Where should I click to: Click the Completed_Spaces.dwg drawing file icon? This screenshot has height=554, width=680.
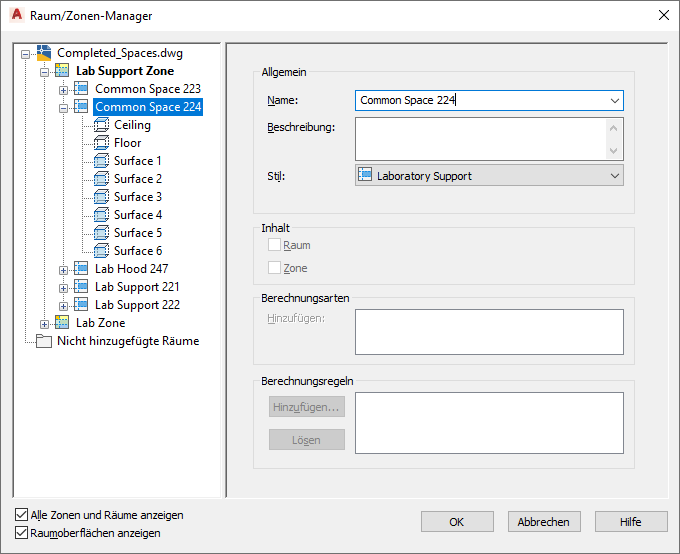tap(44, 53)
